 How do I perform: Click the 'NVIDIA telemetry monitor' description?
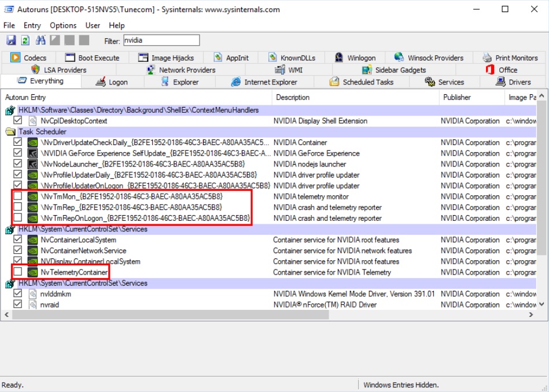pos(311,197)
